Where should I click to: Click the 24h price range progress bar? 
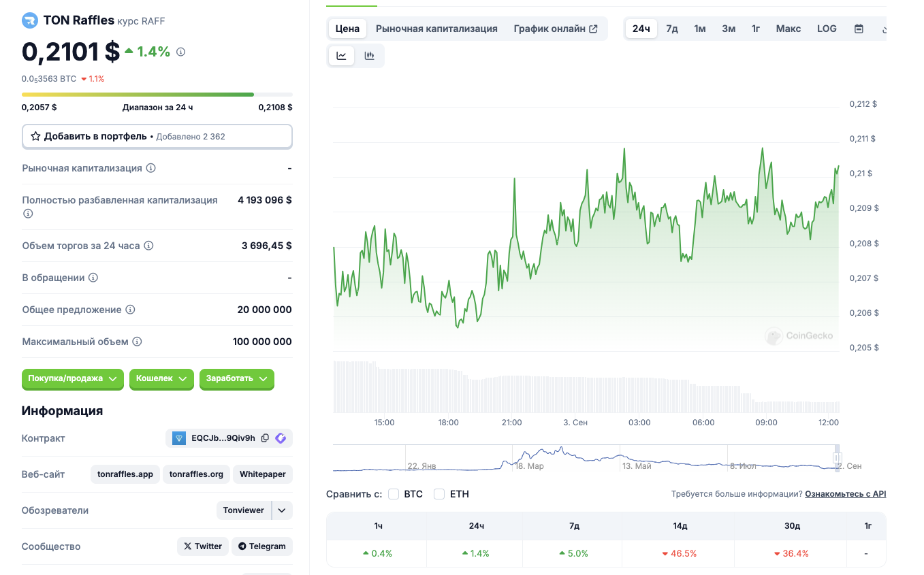coord(157,95)
